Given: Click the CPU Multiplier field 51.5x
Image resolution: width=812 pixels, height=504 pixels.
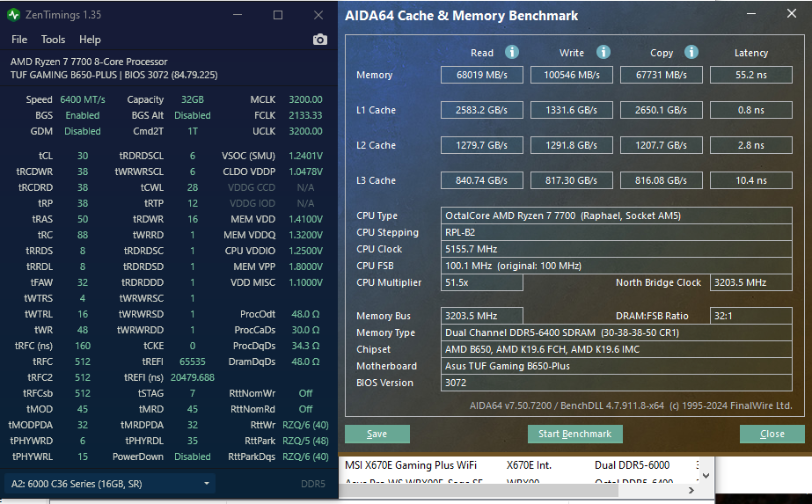Looking at the screenshot, I should click(481, 282).
